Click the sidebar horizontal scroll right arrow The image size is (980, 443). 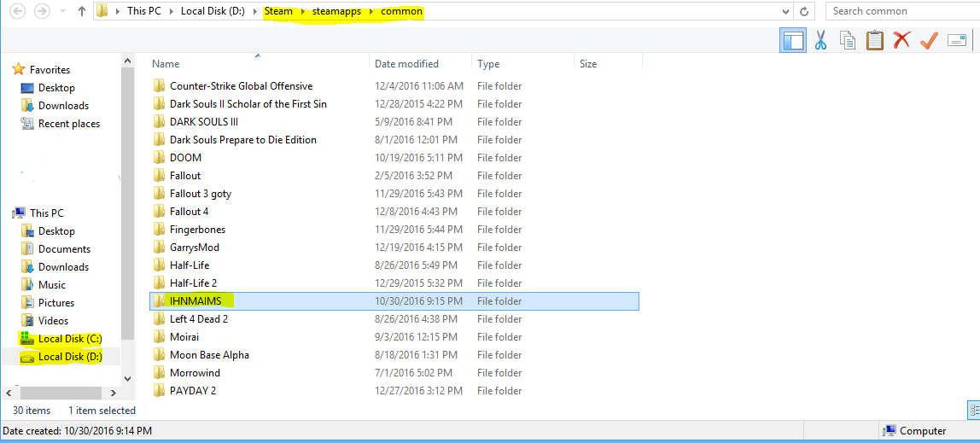coord(114,393)
